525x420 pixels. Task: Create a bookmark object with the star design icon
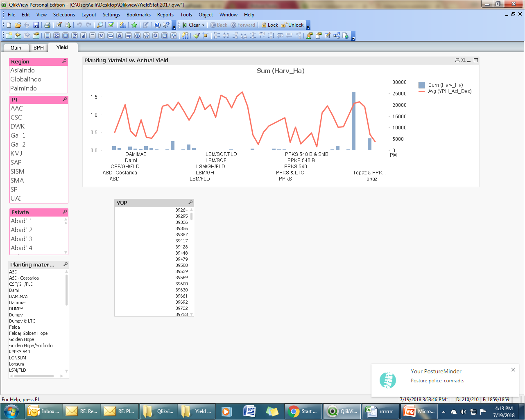pos(147,36)
